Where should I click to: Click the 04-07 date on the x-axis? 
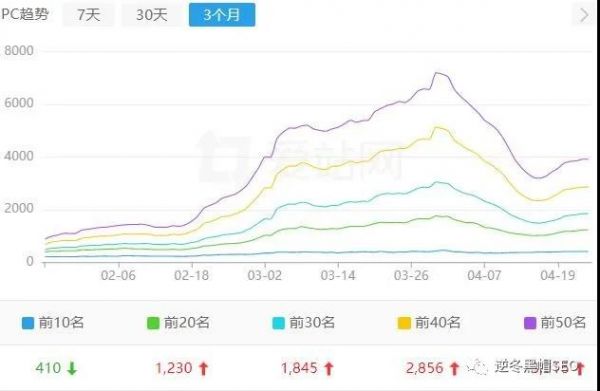[x=484, y=275]
